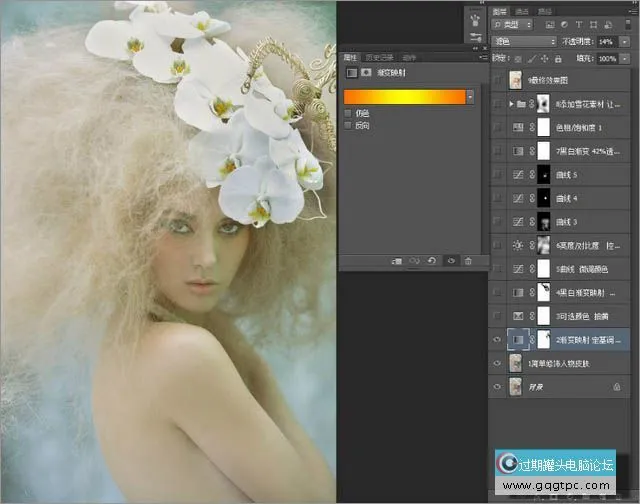The image size is (640, 504).
Task: Click the mask icon in Properties header
Action: click(365, 73)
